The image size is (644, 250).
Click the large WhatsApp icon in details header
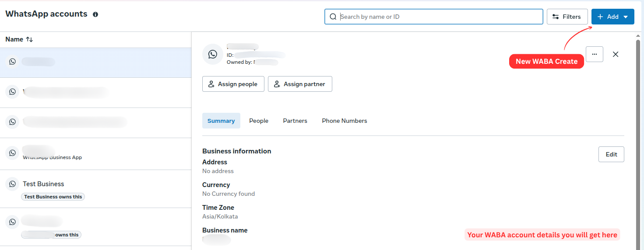pos(213,54)
